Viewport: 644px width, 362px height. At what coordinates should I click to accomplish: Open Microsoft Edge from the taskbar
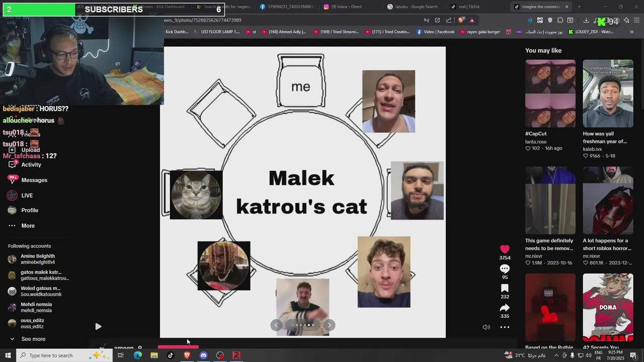tap(137, 355)
